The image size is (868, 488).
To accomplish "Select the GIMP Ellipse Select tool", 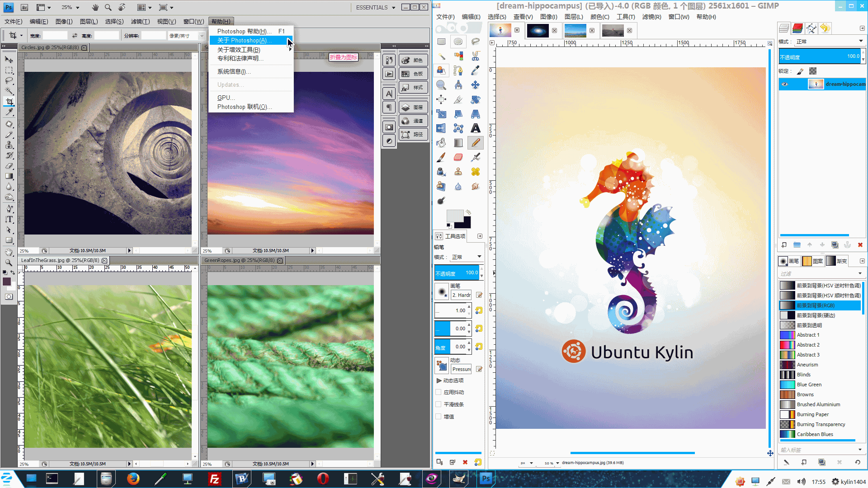I will coord(458,42).
